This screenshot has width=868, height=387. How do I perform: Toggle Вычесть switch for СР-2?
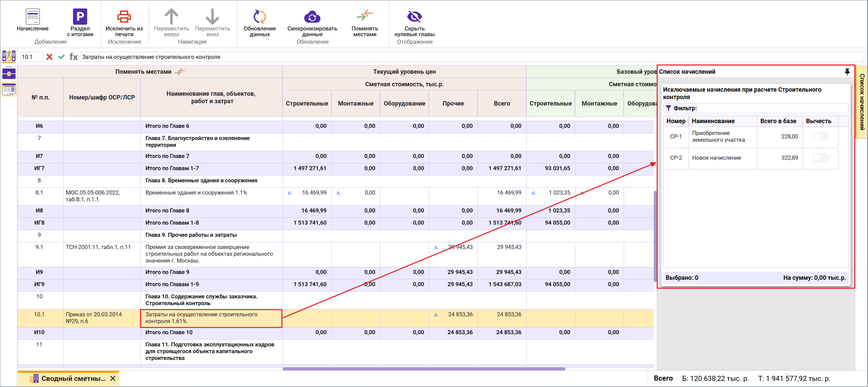(x=820, y=158)
